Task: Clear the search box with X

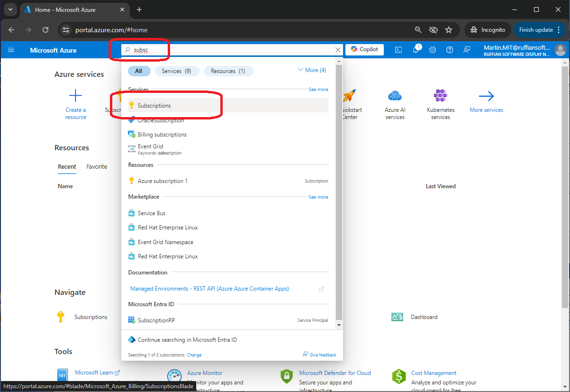Action: pos(338,50)
